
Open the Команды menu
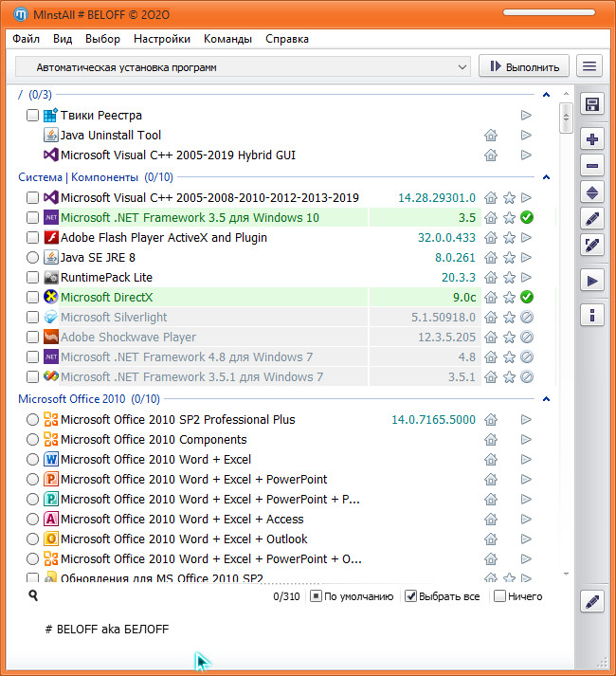[227, 39]
